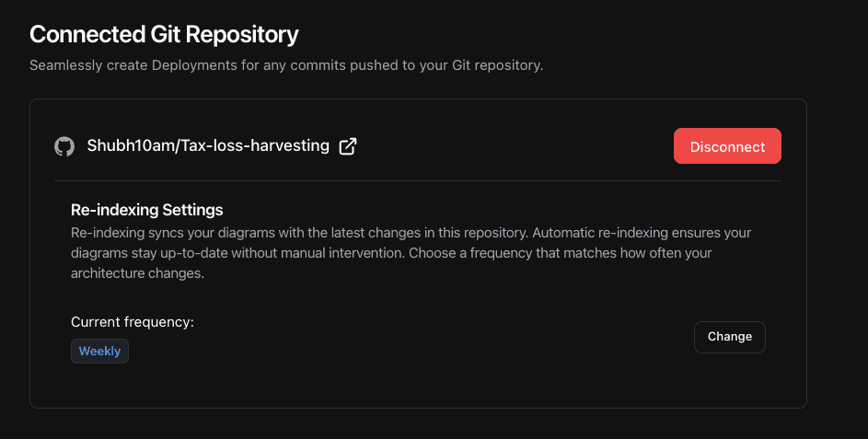Screen dimensions: 868x439
Task: Click the divider line below repository name
Action: pos(417,181)
